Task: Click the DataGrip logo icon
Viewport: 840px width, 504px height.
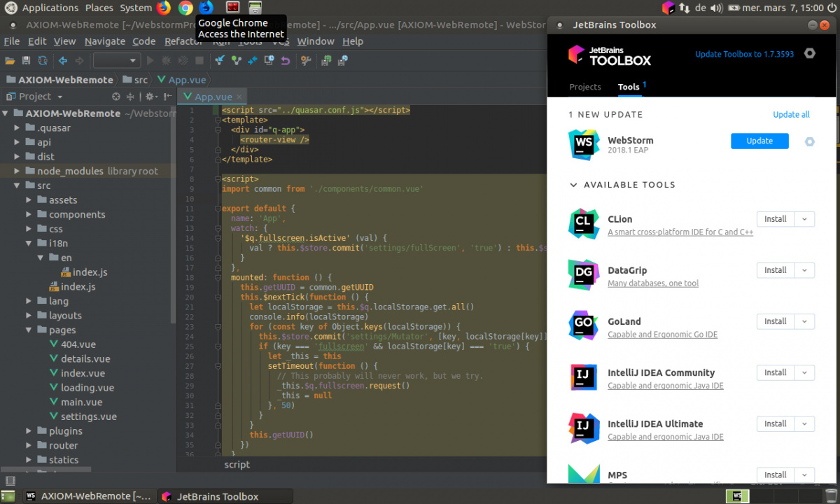Action: (x=583, y=274)
